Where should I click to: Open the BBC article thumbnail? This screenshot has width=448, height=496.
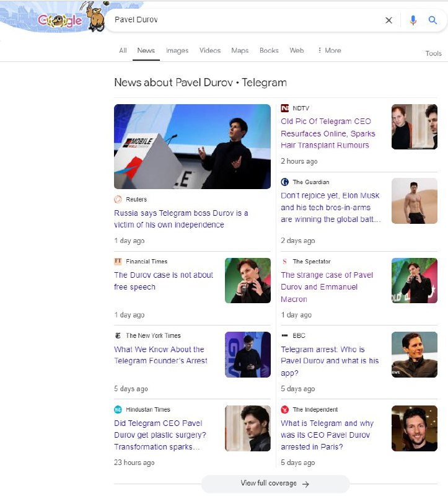click(x=414, y=354)
